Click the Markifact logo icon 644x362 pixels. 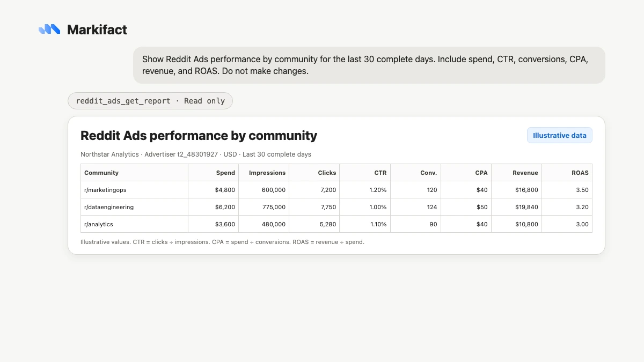click(x=49, y=29)
